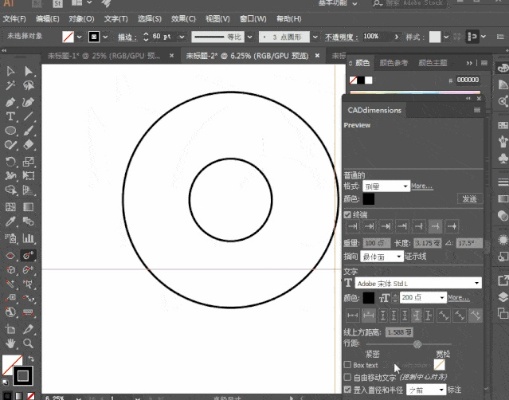Viewport: 509px width, 400px height.
Task: Click the 行距 slider handle
Action: tap(417, 344)
